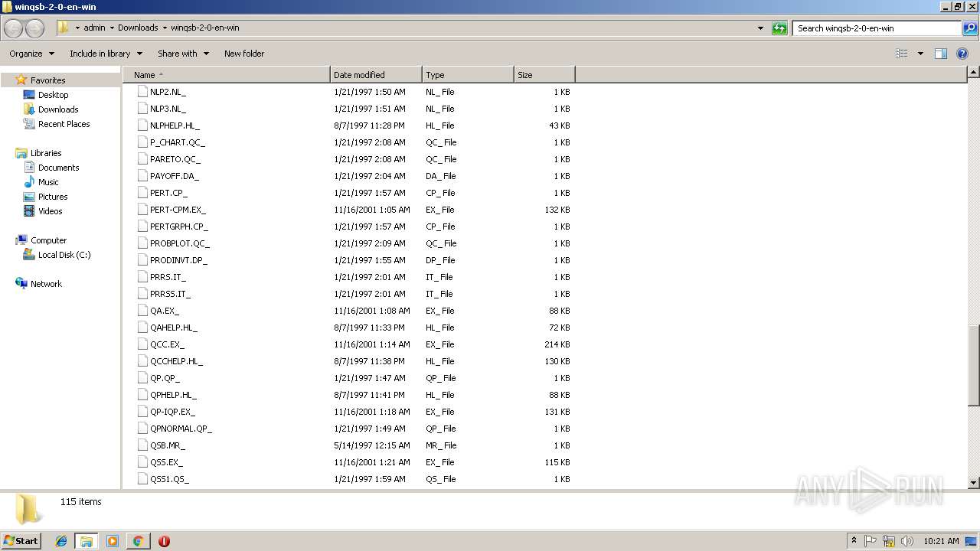Screen dimensions: 980x551
Task: Click the New folder button
Action: click(x=244, y=54)
